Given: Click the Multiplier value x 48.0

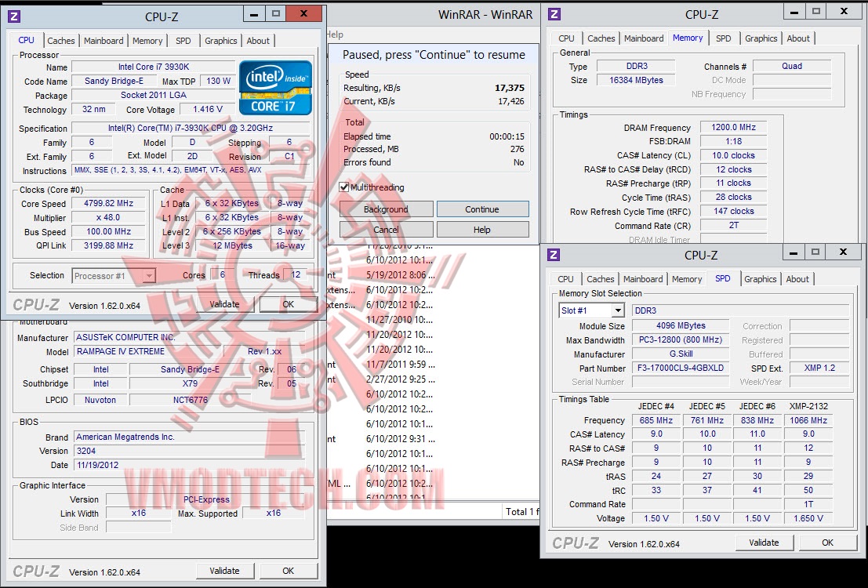Looking at the screenshot, I should pyautogui.click(x=108, y=218).
